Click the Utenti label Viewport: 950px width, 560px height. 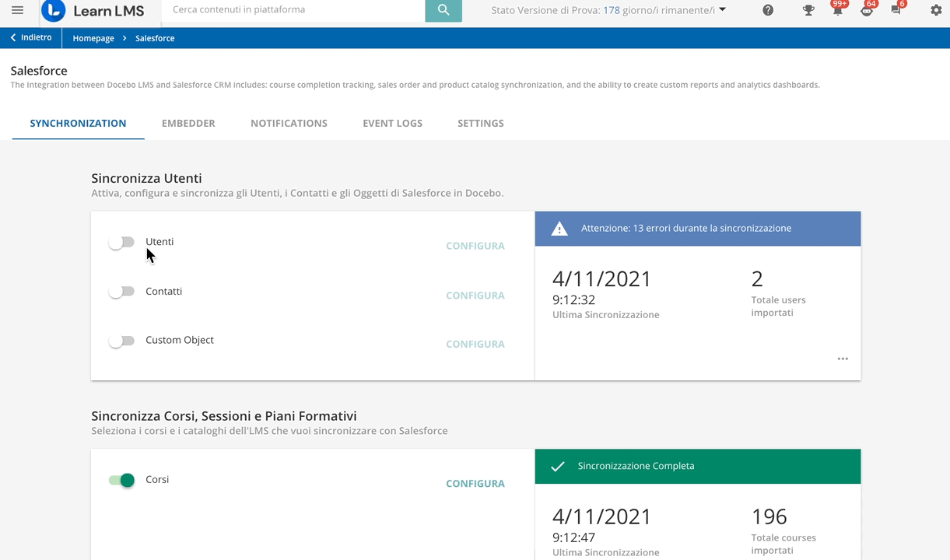pyautogui.click(x=160, y=242)
